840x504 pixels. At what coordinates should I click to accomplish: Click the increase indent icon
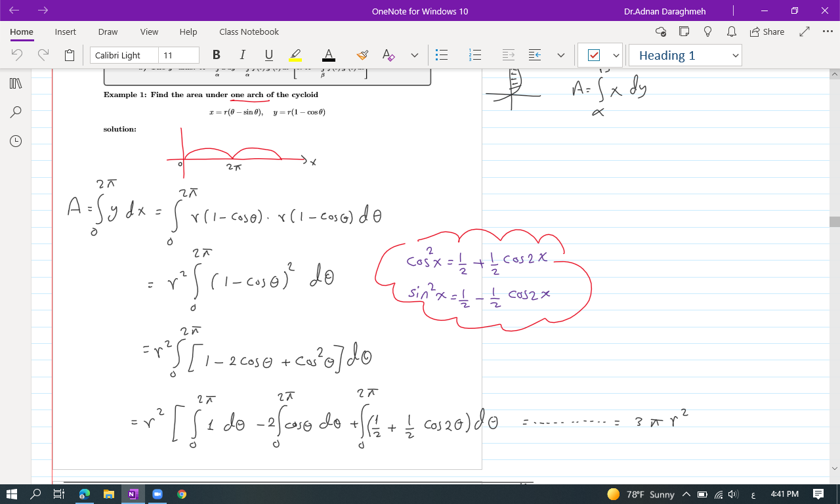click(x=535, y=55)
